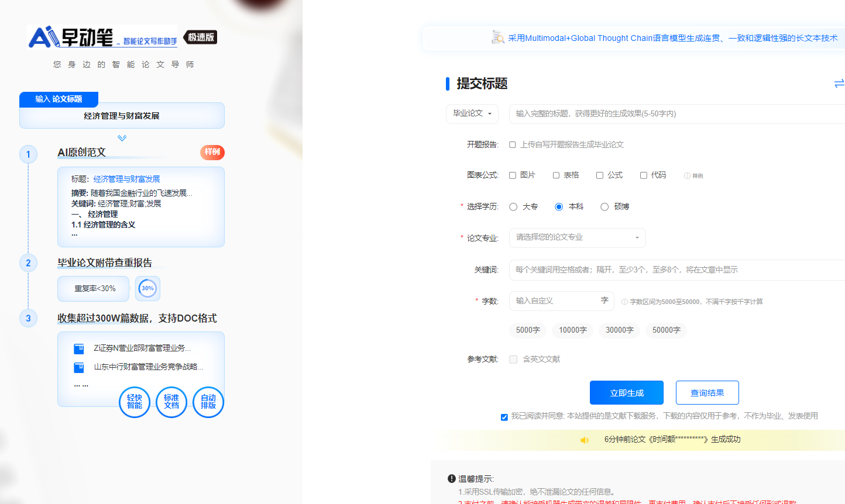
Task: Click the 关键词 input field
Action: pos(677,270)
